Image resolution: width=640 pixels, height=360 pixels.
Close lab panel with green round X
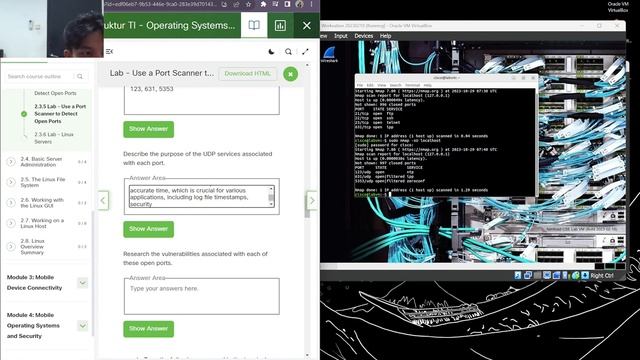[x=290, y=74]
